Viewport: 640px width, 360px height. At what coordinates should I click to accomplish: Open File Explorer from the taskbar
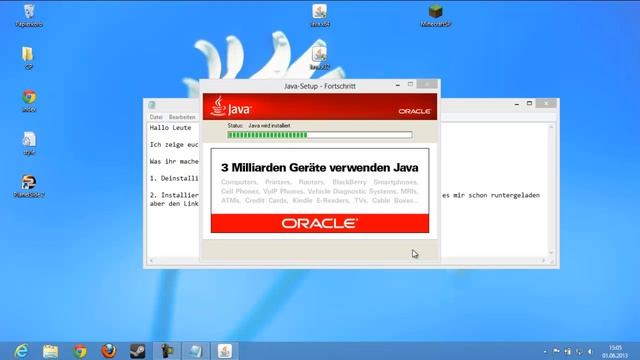[x=51, y=351]
